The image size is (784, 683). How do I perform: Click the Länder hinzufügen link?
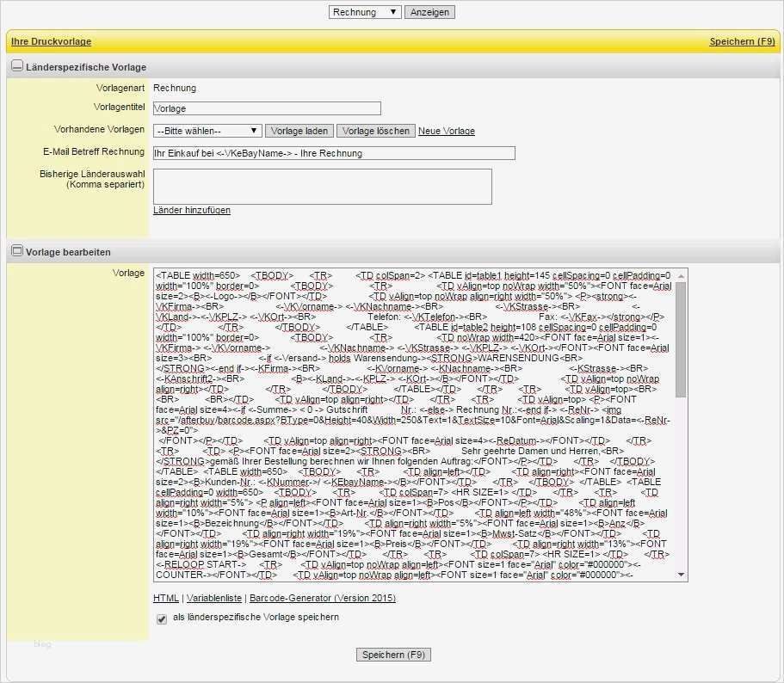tap(192, 211)
